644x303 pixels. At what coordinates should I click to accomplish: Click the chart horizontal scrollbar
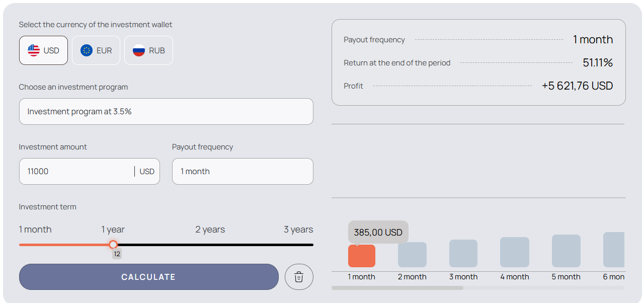(397, 288)
